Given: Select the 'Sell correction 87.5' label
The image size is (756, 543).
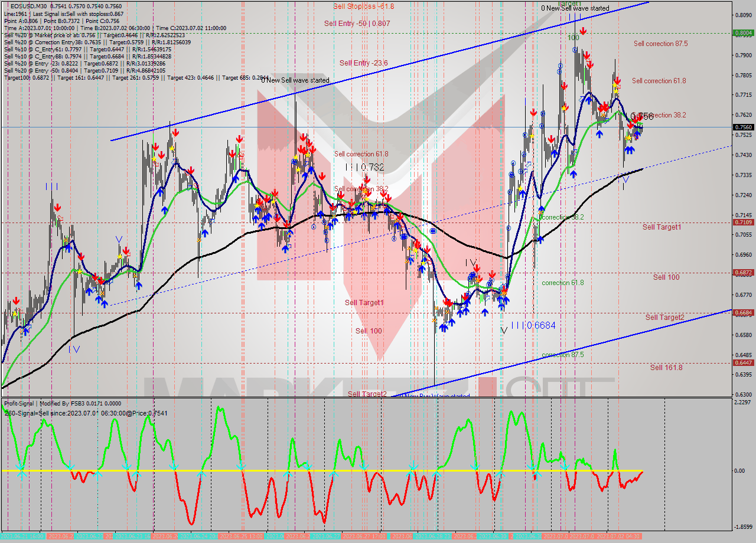Looking at the screenshot, I should 660,44.
